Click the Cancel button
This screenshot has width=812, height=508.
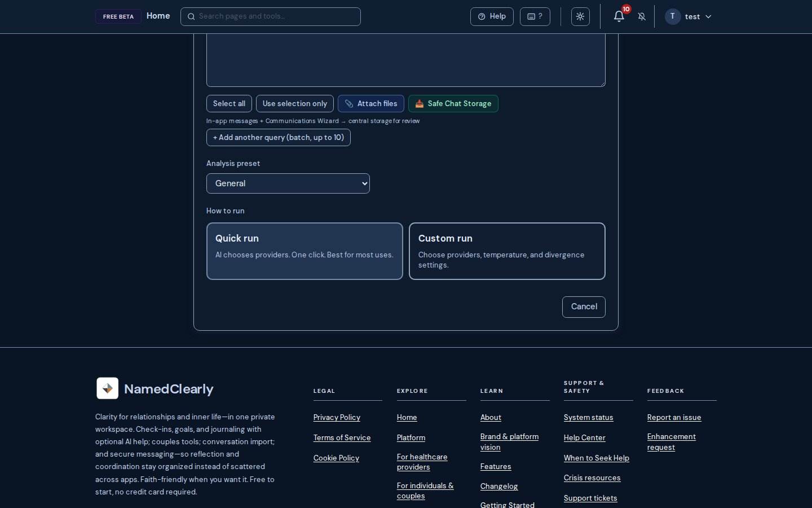584,307
